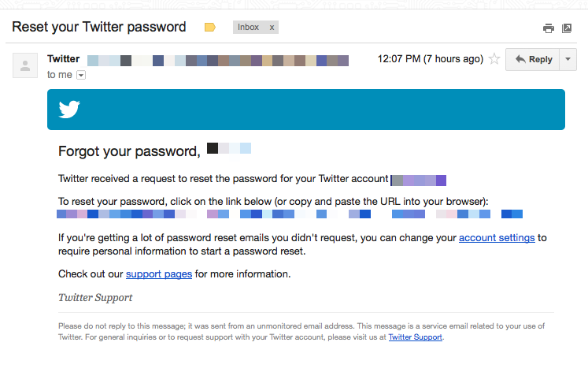Screen dimensions: 588x372
Task: Open more reply options dropdown arrow
Action: point(568,59)
